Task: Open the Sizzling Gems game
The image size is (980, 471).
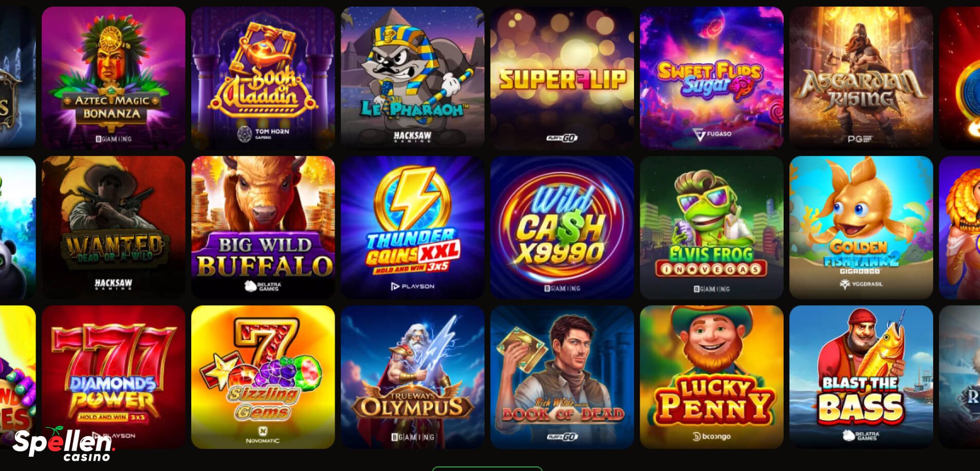Action: [263, 377]
